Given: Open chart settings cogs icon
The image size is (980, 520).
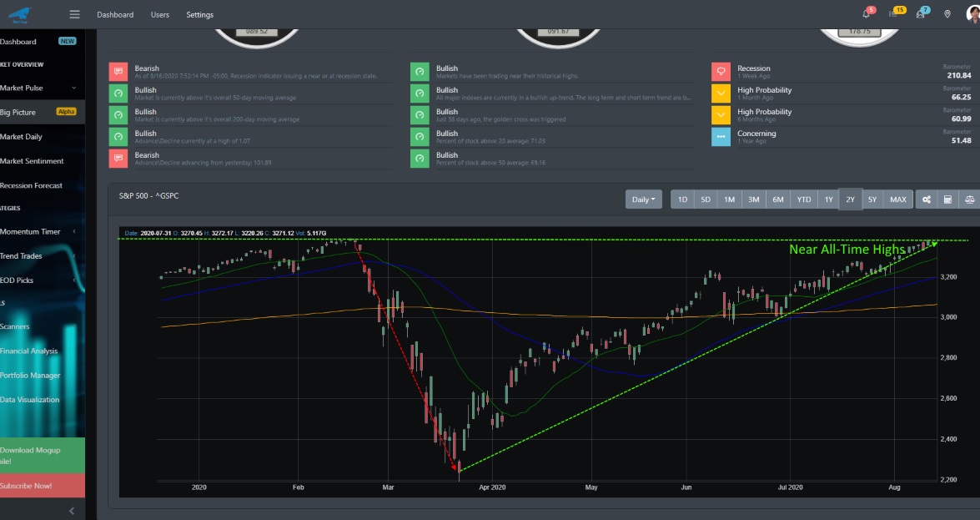Looking at the screenshot, I should [x=927, y=199].
